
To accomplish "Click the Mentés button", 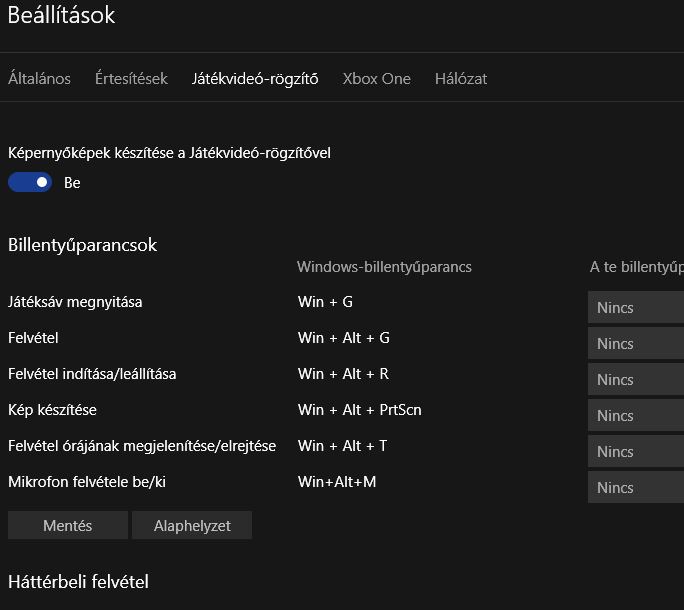I will (68, 525).
